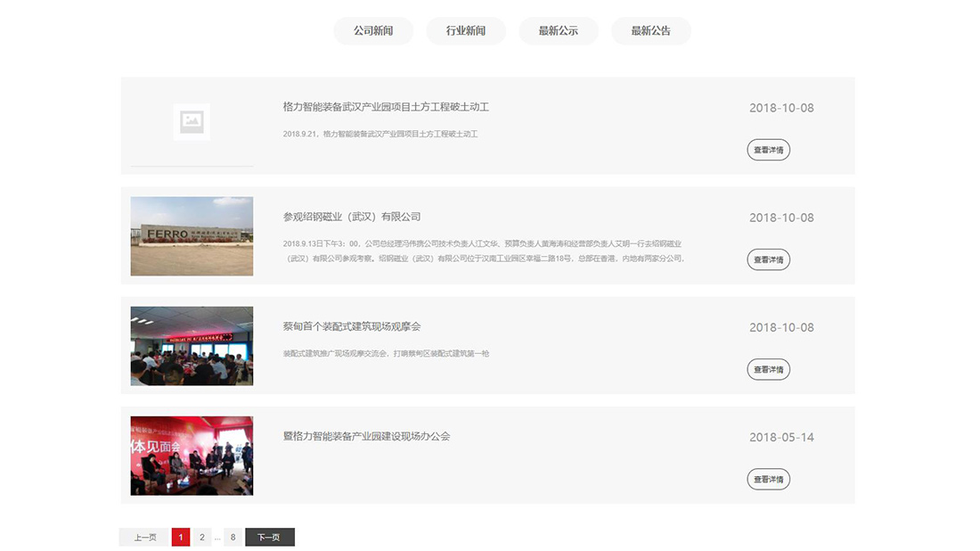The image size is (980, 551).
Task: Open the conference room meeting thumbnail
Action: (192, 346)
